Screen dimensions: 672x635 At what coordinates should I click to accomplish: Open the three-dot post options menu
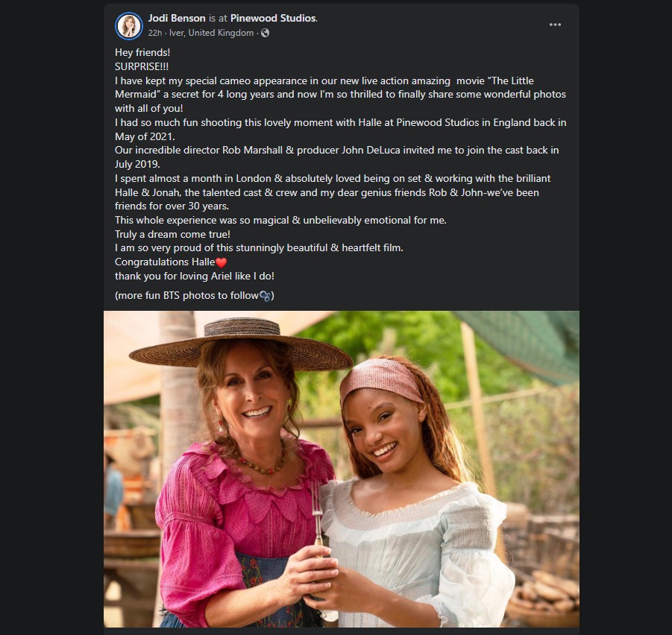[x=555, y=25]
